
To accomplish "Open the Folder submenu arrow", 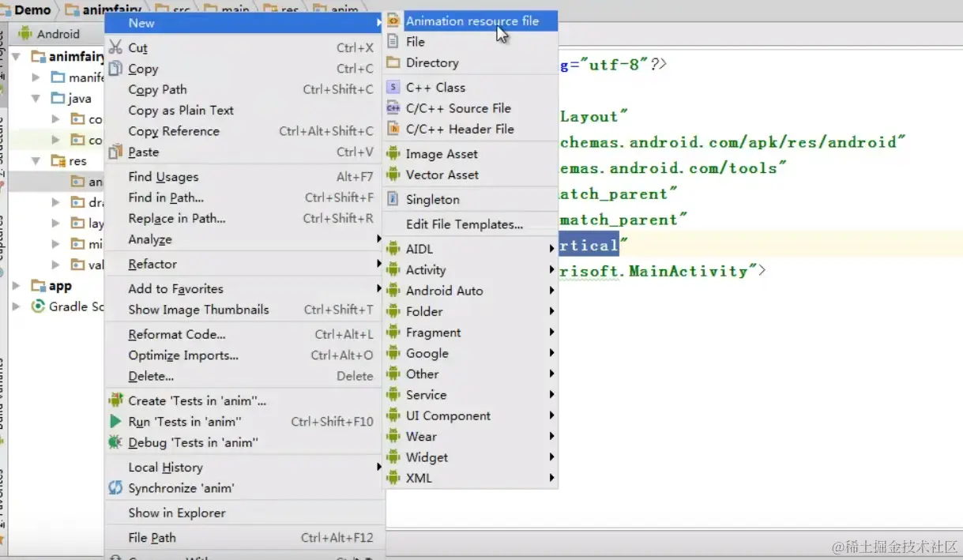I will [551, 311].
